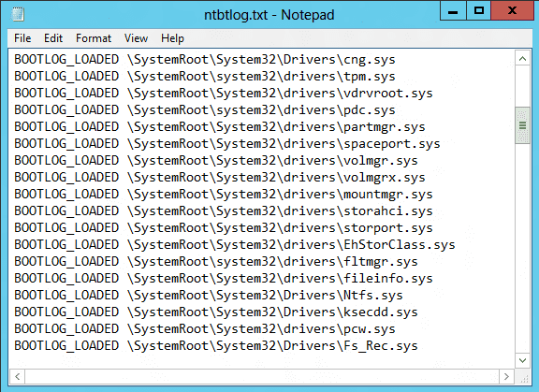
Task: Click the vertical scrollbar up arrow
Action: pyautogui.click(x=522, y=59)
